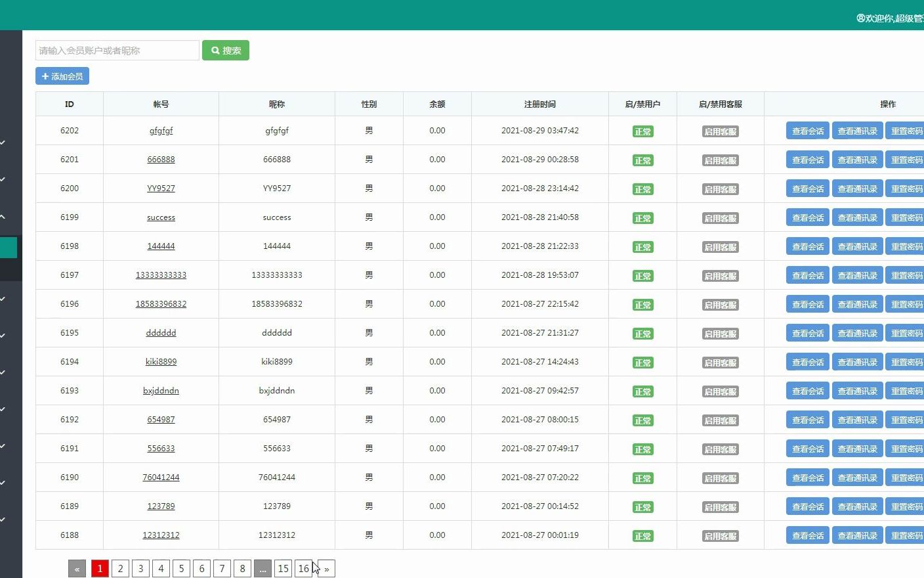The width and height of the screenshot is (924, 578).
Task: Select pagination page 5
Action: 181,569
